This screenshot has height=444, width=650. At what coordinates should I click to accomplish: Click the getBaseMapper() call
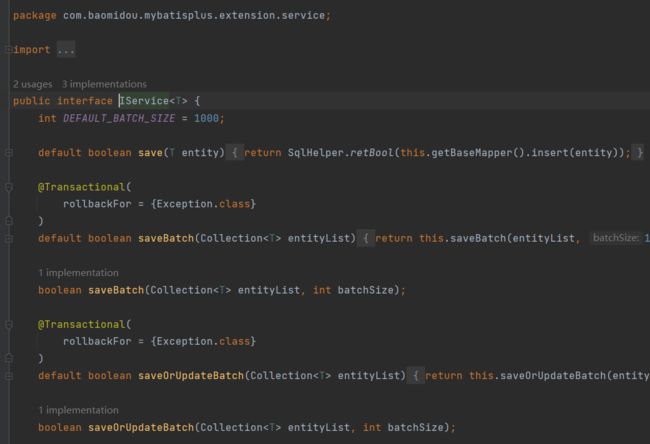coord(478,153)
